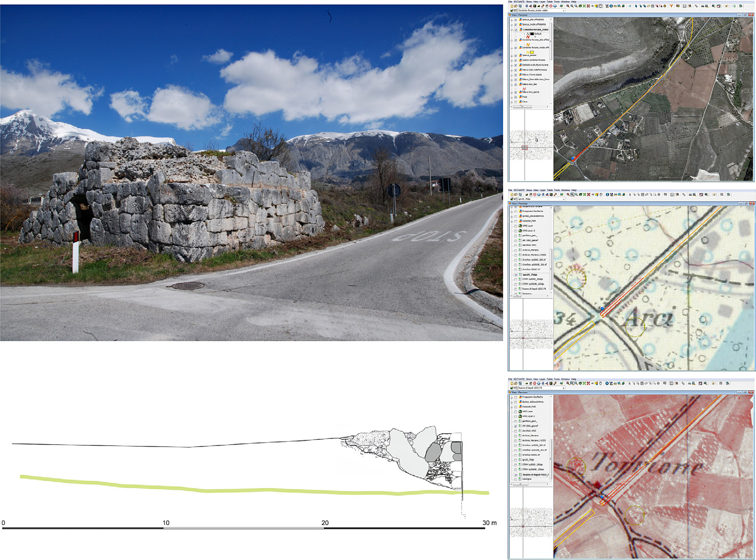Click 'View : Percorso' title in the aerial-photo GIS window
The height and width of the screenshot is (560, 756).
click(x=518, y=15)
